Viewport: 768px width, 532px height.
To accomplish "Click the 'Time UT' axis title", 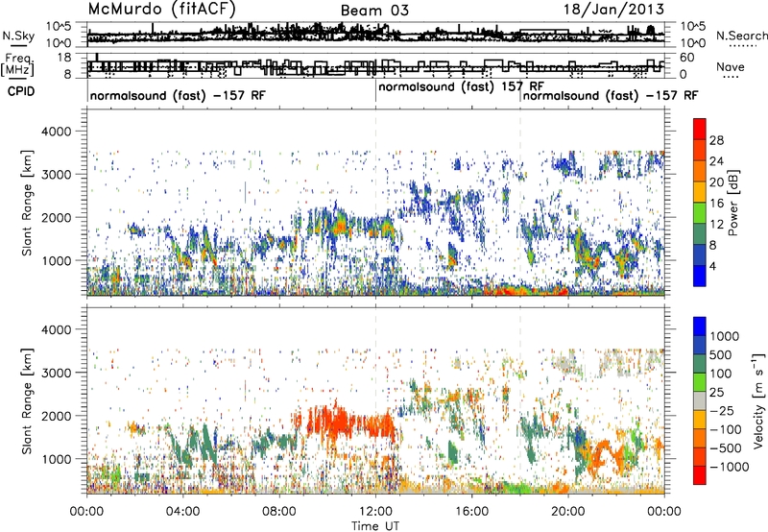I will click(375, 526).
